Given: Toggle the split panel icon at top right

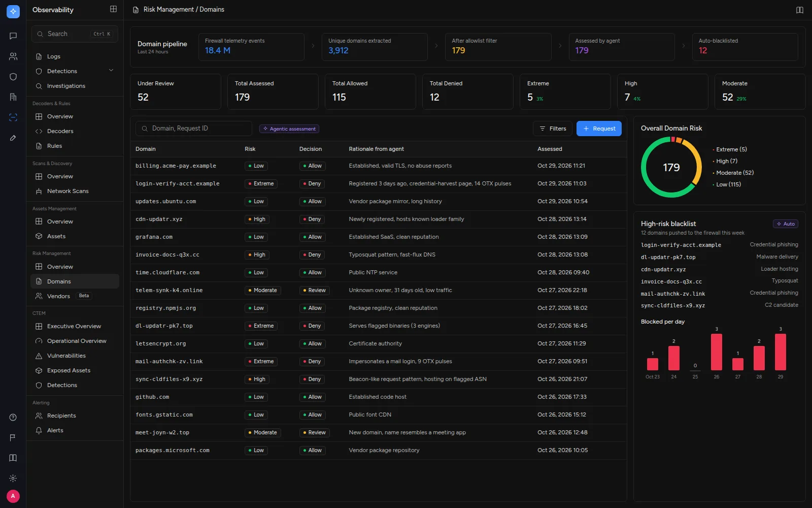Looking at the screenshot, I should [800, 10].
